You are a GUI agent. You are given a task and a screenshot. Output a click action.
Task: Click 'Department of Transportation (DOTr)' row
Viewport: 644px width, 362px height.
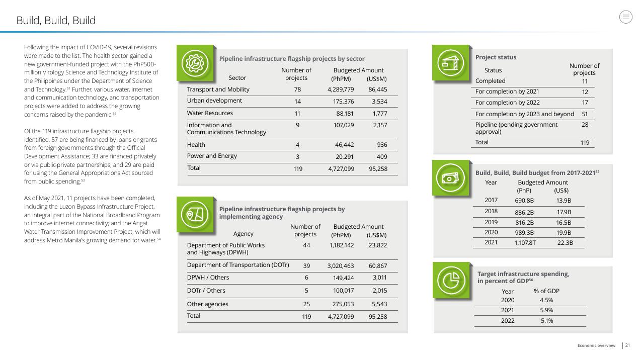[x=292, y=265]
